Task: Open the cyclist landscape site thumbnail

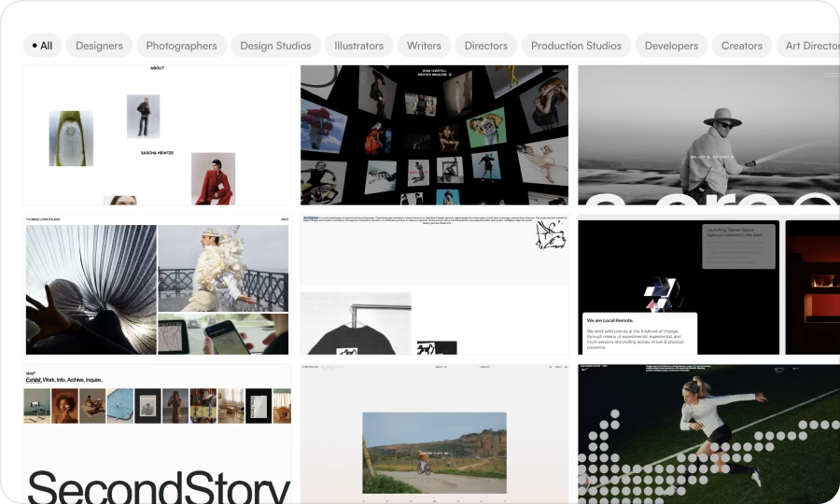Action: coord(434,434)
